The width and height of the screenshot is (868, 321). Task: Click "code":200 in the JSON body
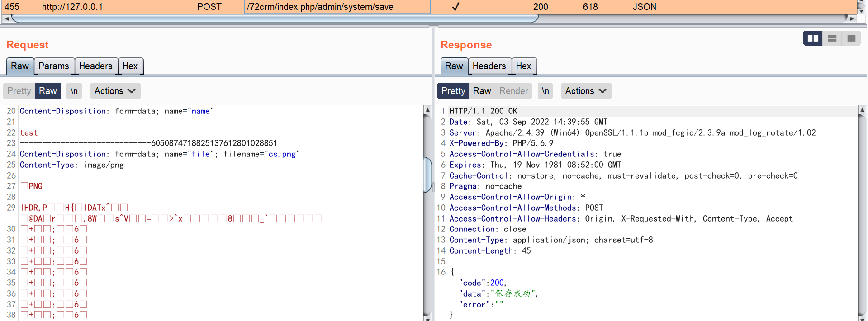pyautogui.click(x=483, y=283)
